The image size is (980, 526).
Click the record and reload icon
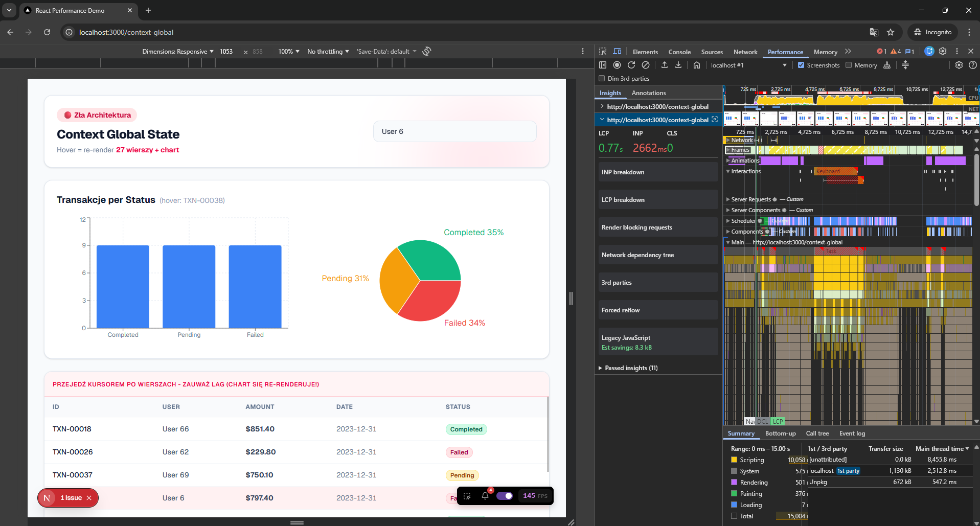[631, 65]
